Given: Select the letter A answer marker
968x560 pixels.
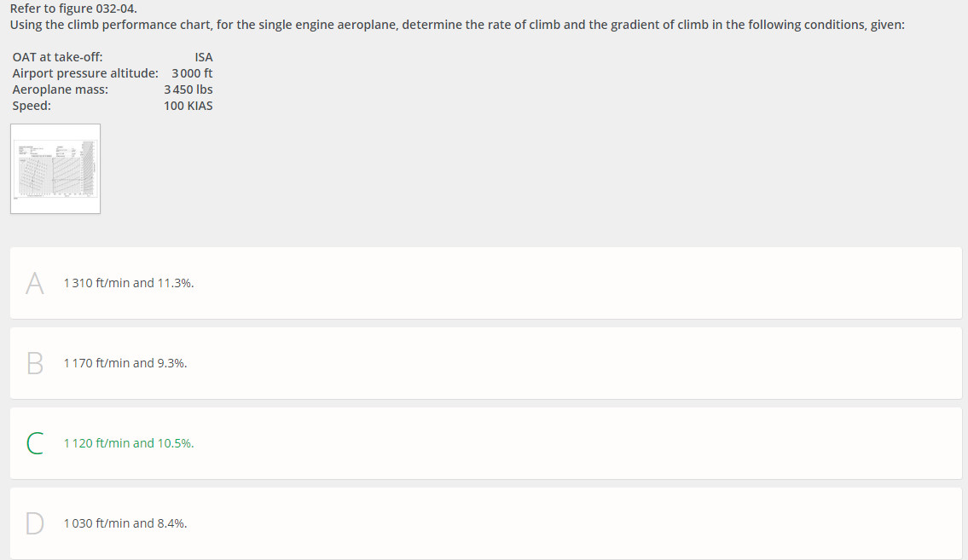Looking at the screenshot, I should tap(35, 283).
